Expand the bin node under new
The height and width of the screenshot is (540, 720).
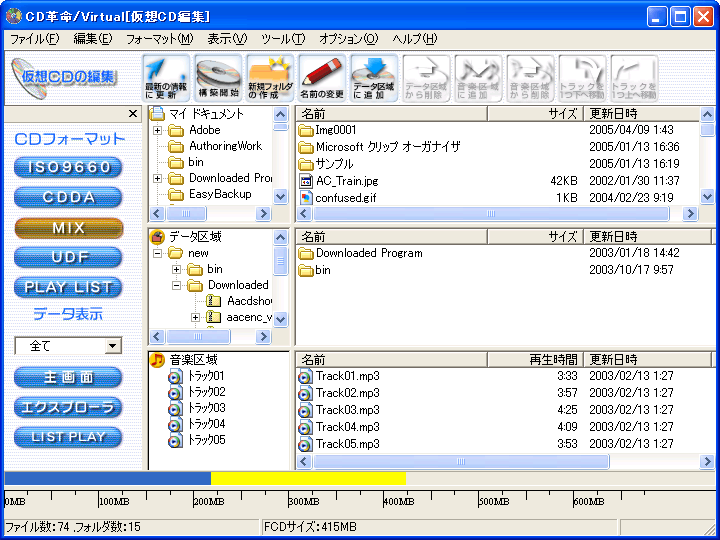pos(176,270)
